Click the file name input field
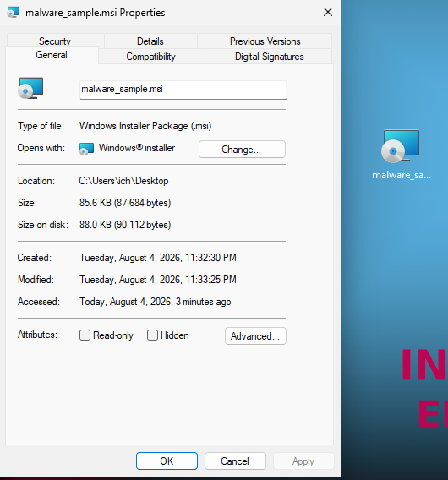 tap(183, 90)
